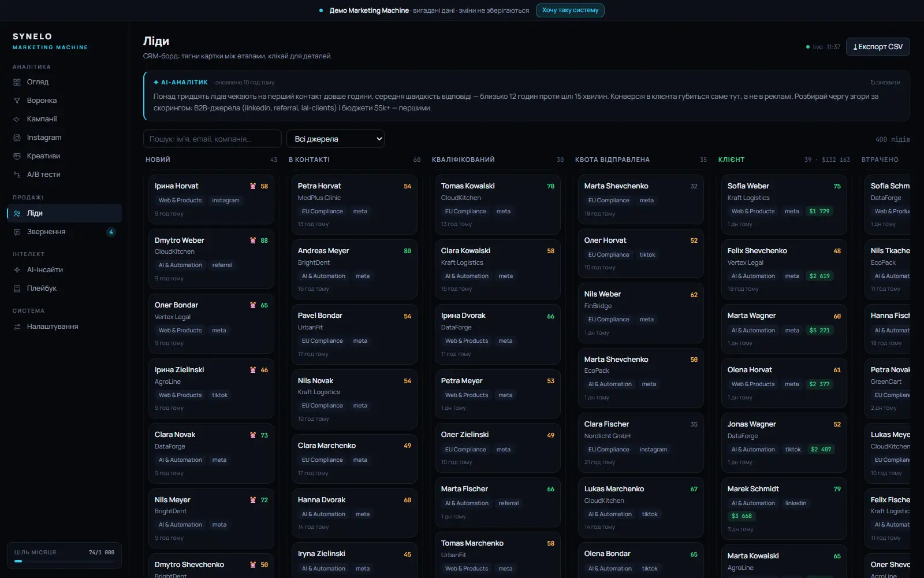Click the Звернення badge showing 4

point(111,232)
